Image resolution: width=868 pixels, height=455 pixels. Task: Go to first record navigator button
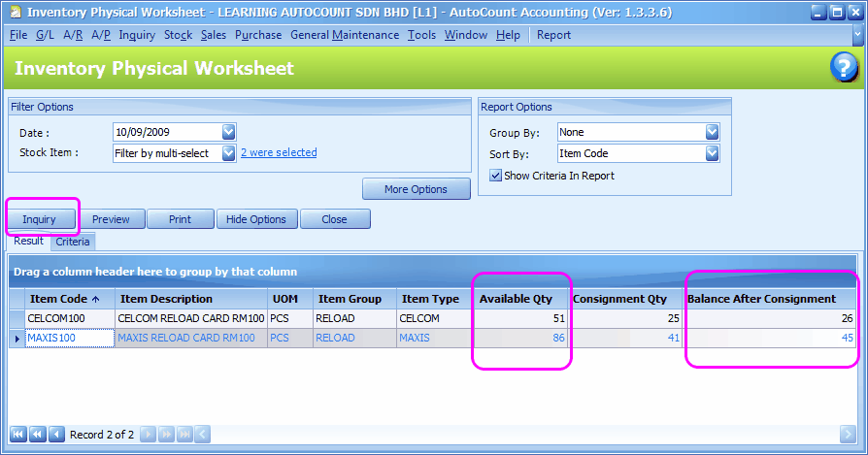click(18, 435)
